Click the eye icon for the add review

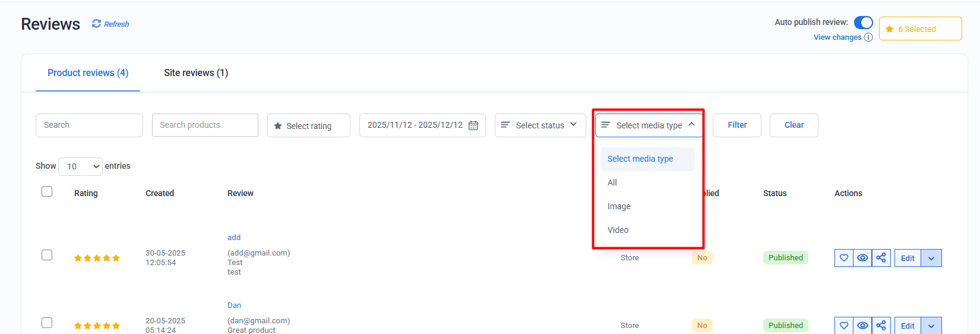(862, 258)
